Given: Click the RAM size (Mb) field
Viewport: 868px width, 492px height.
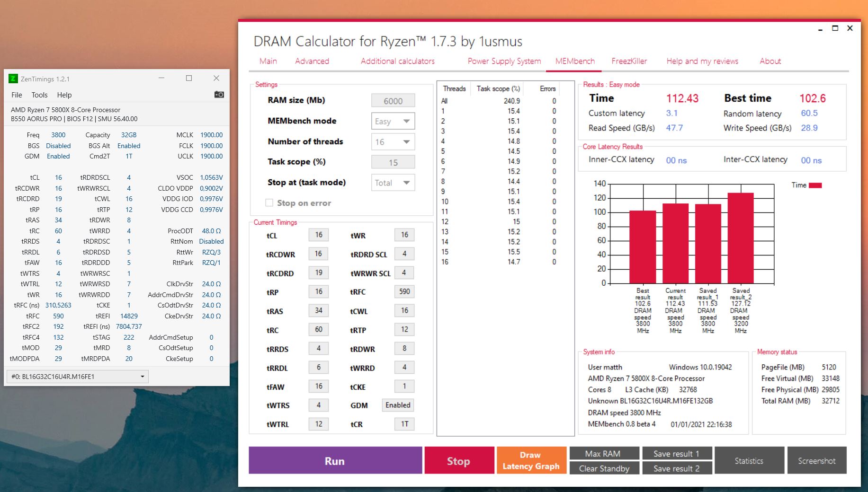Looking at the screenshot, I should click(x=393, y=101).
